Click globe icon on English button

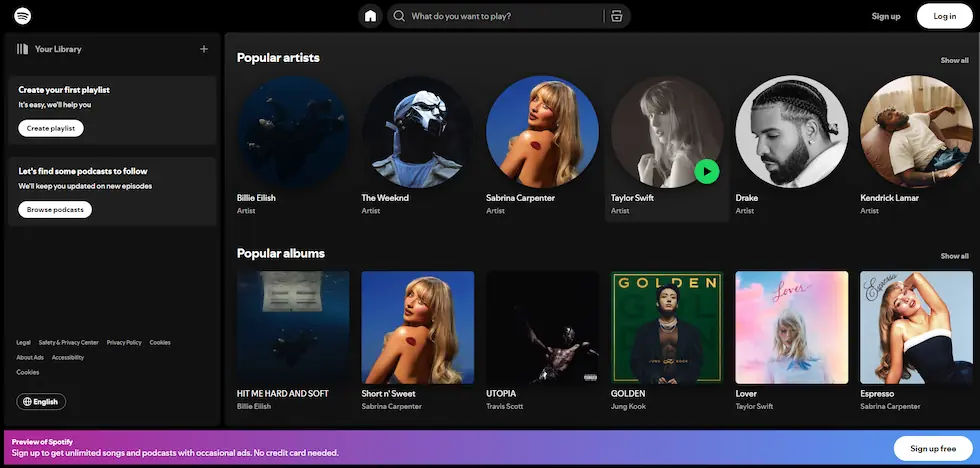coord(27,402)
